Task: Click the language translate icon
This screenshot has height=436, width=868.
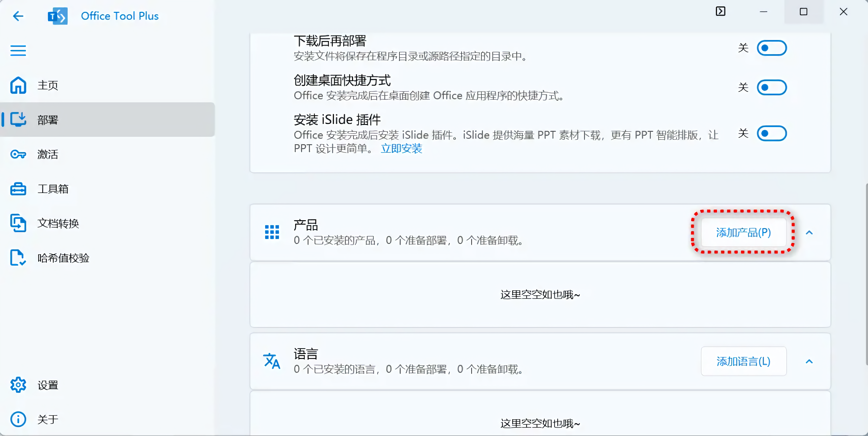Action: tap(272, 361)
